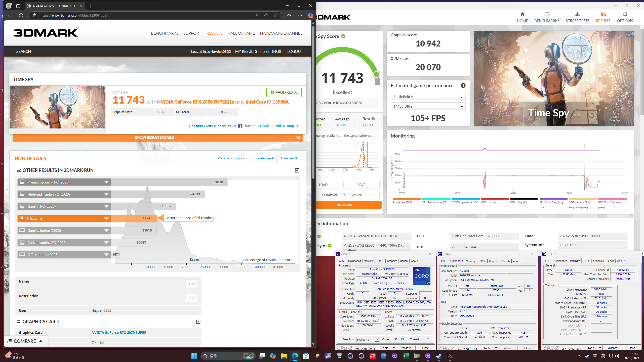Open OPTIONS gear in 3DMark app

625,14
